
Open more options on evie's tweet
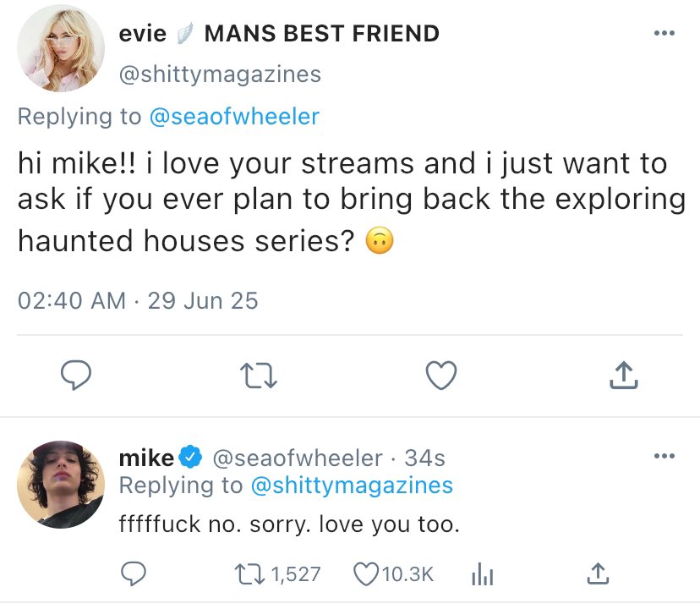click(664, 35)
